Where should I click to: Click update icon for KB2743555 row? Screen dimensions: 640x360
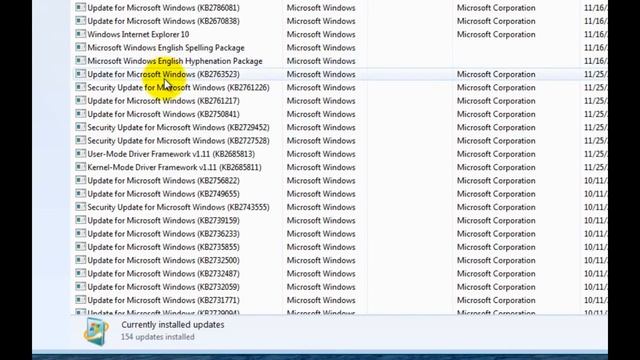click(80, 207)
